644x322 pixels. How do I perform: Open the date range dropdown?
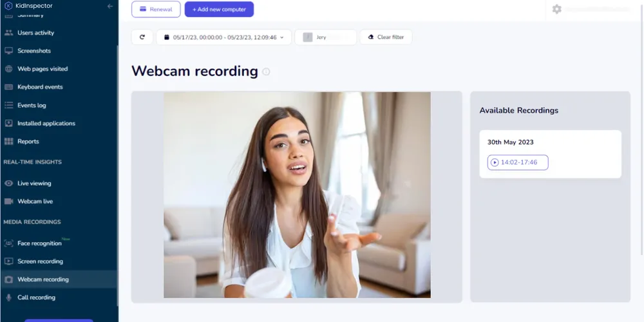(223, 37)
